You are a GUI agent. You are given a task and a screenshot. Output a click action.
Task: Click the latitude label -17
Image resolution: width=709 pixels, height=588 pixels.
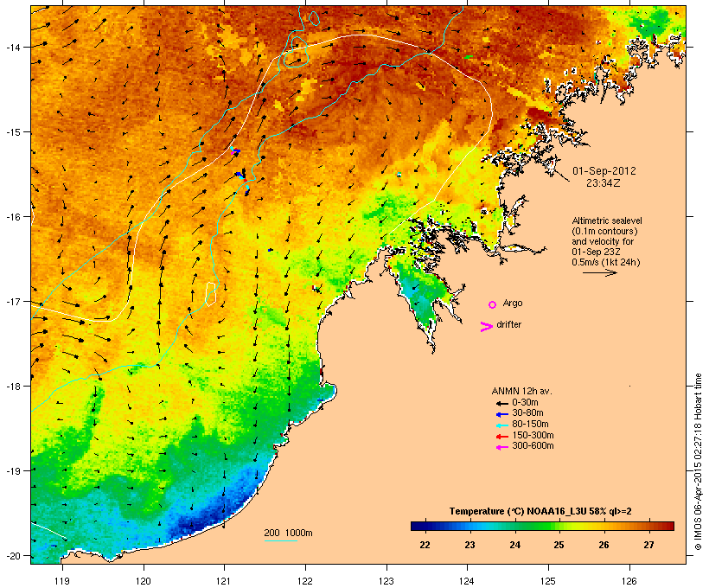(13, 301)
